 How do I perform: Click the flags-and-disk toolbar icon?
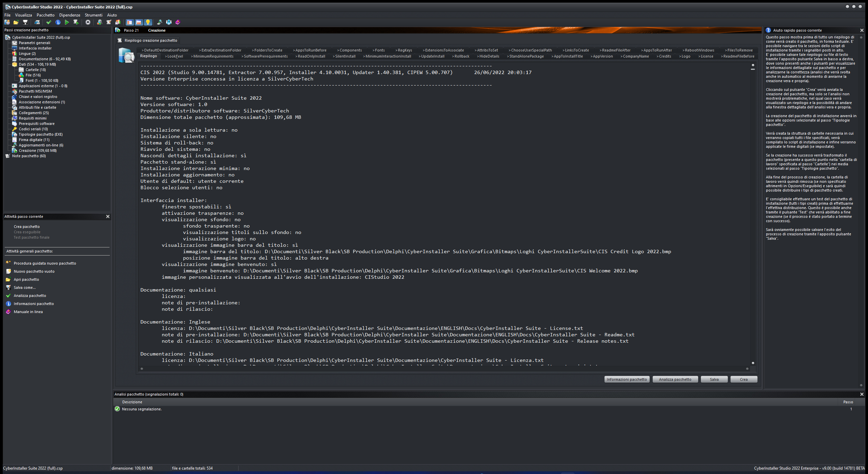pyautogui.click(x=118, y=22)
